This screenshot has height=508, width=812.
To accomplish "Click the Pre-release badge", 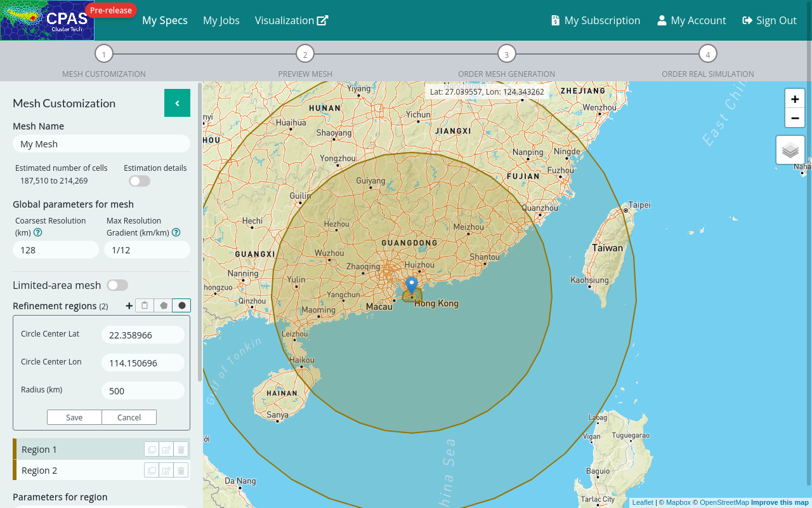I will point(111,10).
